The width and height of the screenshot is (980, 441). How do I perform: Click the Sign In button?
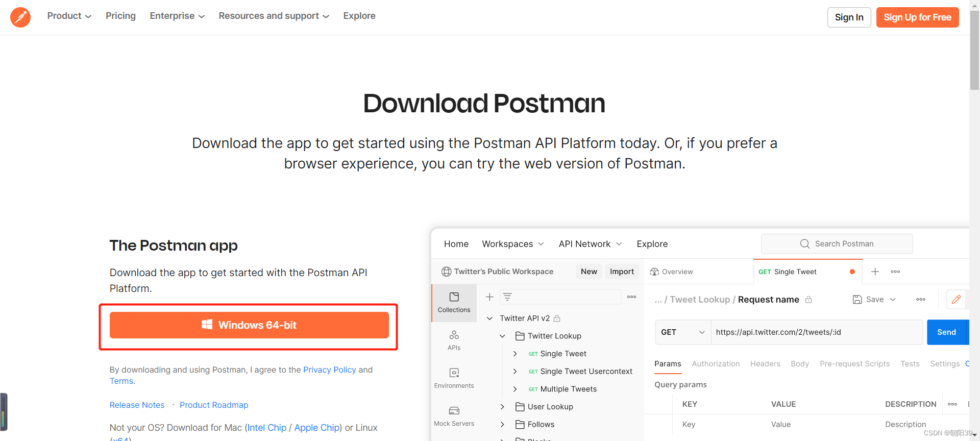pos(849,17)
